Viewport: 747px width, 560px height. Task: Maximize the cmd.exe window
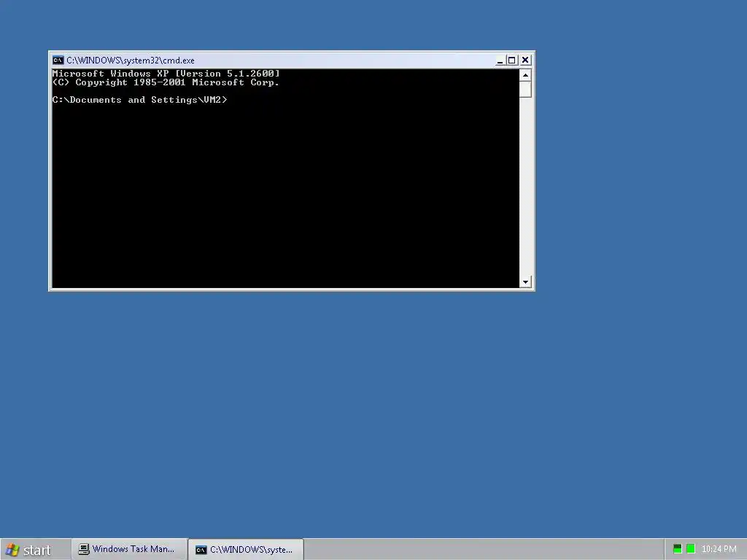tap(511, 60)
